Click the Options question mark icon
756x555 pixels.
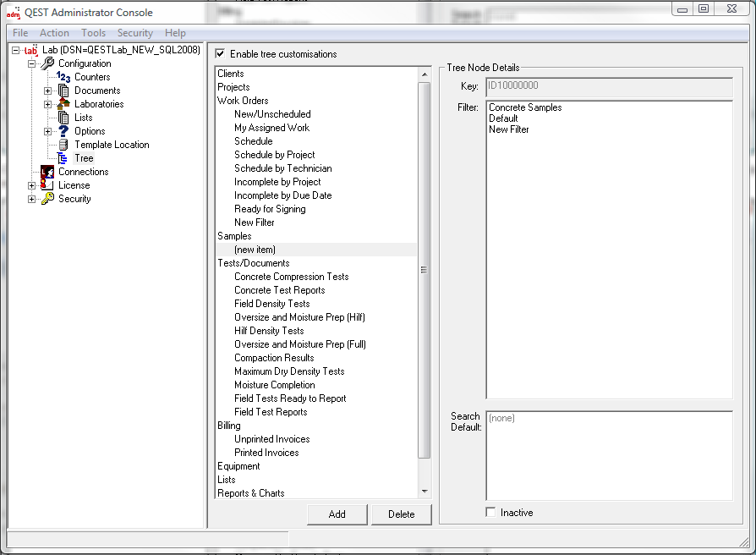[x=63, y=131]
